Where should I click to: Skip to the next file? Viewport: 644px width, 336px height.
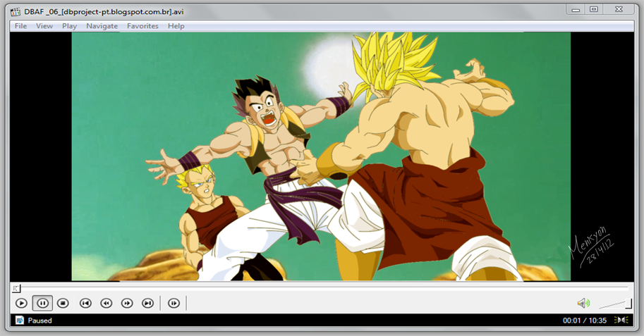click(x=148, y=303)
